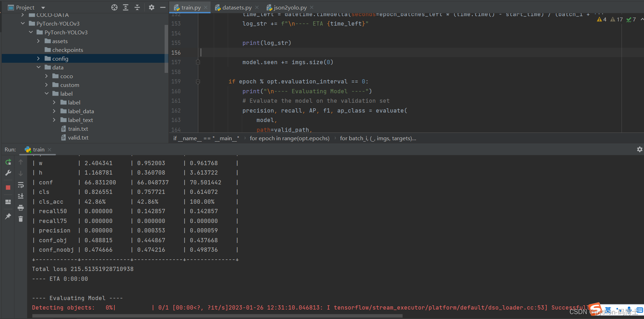
Task: Expand the assets folder
Action: (38, 41)
